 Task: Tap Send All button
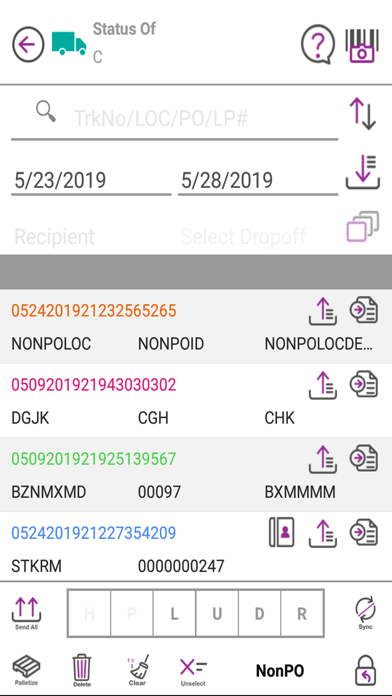point(26,613)
